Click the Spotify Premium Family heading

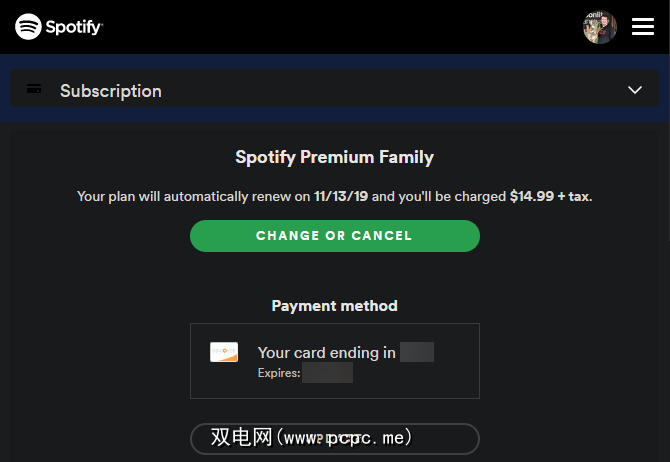coord(335,157)
